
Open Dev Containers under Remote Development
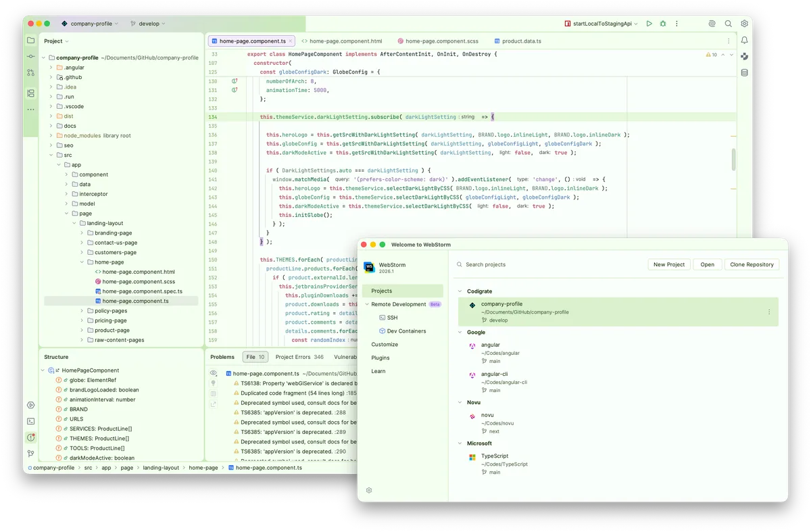(x=402, y=331)
